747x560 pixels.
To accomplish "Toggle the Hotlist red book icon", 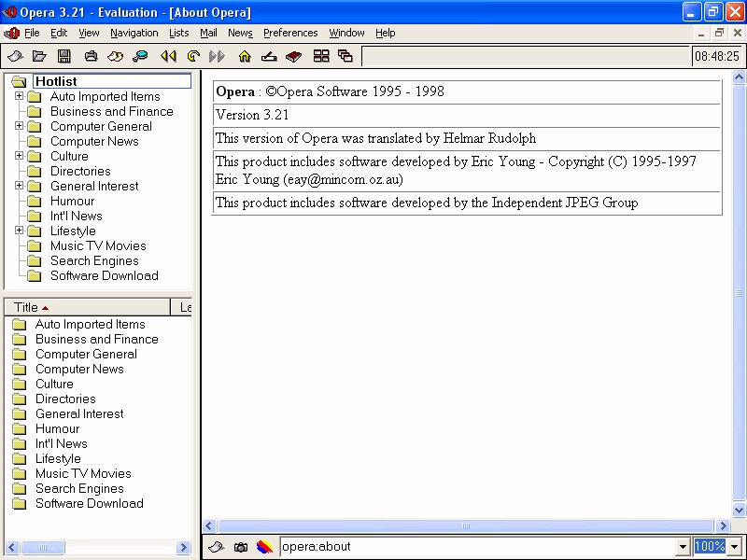I will click(x=294, y=56).
